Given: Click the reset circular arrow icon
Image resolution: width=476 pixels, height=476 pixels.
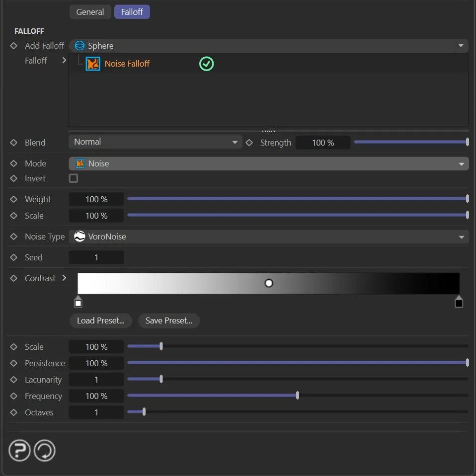Looking at the screenshot, I should point(45,451).
